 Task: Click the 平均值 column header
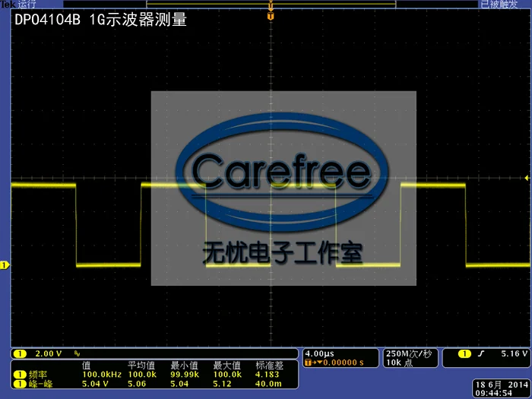(x=141, y=366)
